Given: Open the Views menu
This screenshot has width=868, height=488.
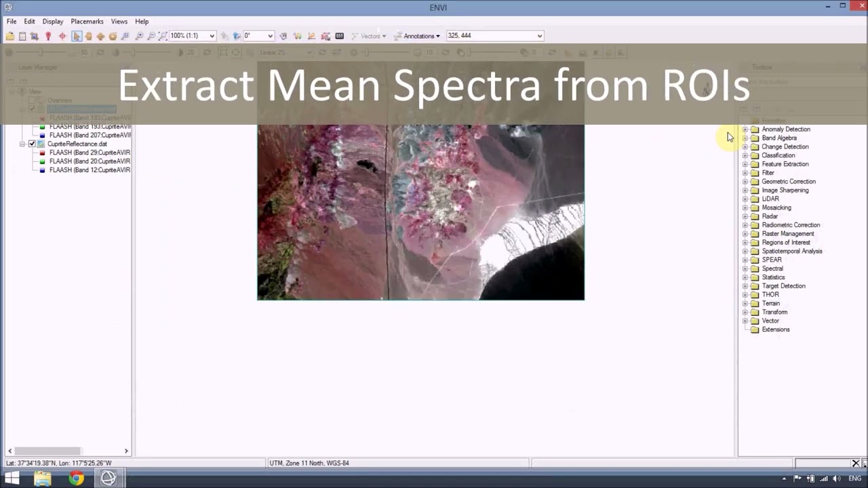Looking at the screenshot, I should (119, 22).
